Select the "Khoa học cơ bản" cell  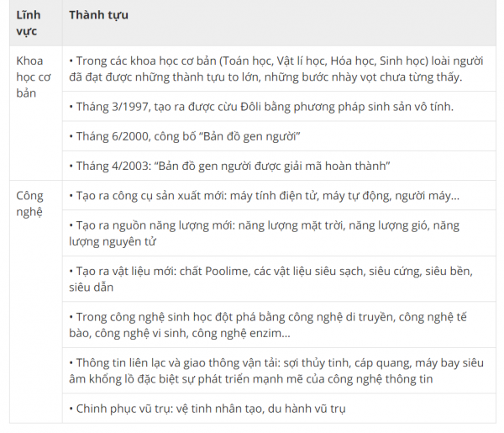(34, 77)
